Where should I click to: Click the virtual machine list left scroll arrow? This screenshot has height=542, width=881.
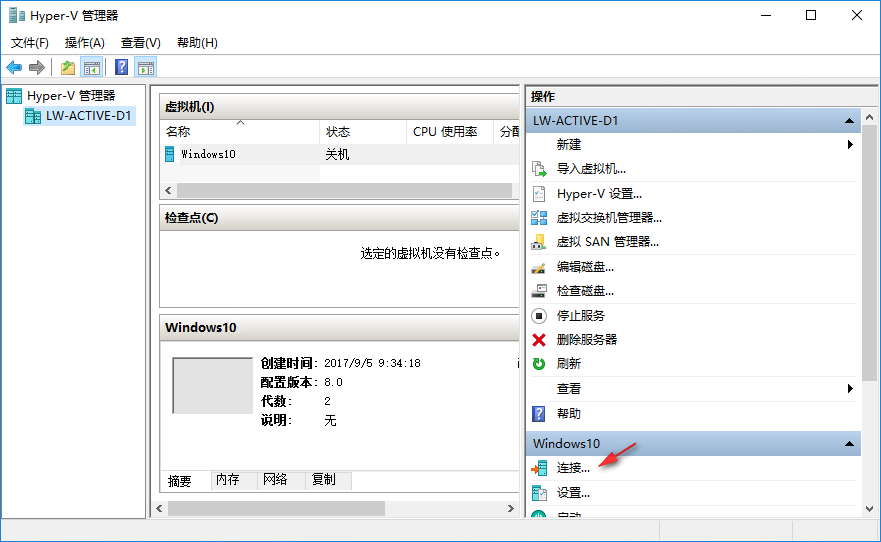point(168,191)
